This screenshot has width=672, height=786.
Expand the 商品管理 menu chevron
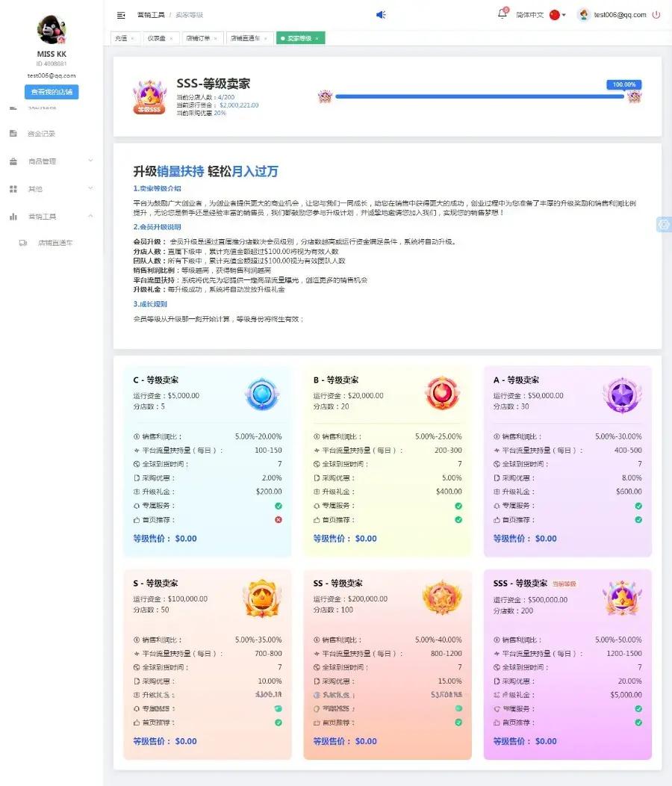(90, 161)
